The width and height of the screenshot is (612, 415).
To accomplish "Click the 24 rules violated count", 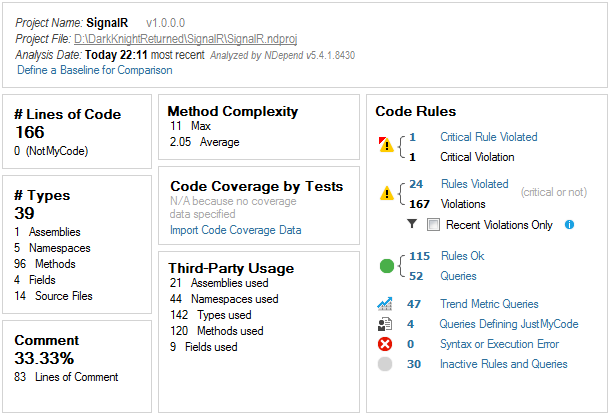I will point(416,184).
